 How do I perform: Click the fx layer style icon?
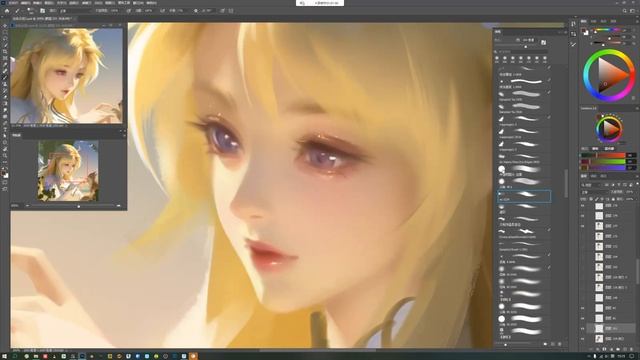point(598,349)
